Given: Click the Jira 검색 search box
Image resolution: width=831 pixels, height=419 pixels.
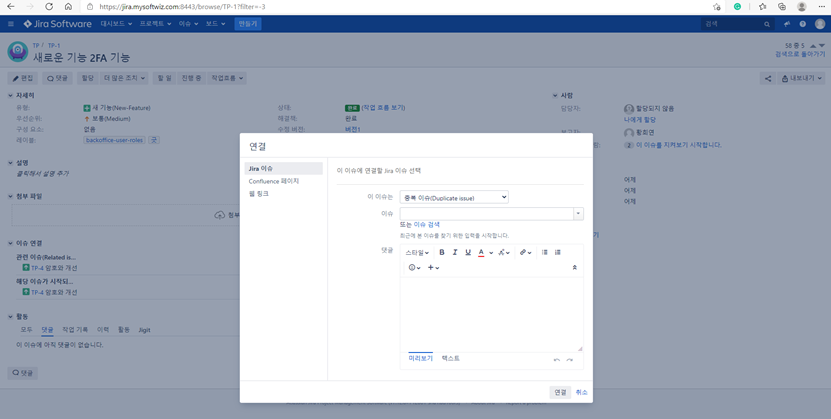Looking at the screenshot, I should pos(738,24).
